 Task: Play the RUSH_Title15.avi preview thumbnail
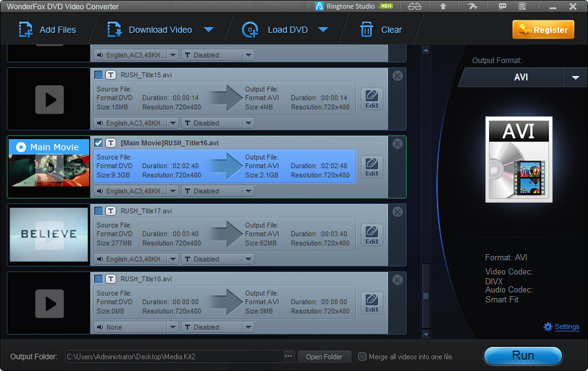(50, 100)
